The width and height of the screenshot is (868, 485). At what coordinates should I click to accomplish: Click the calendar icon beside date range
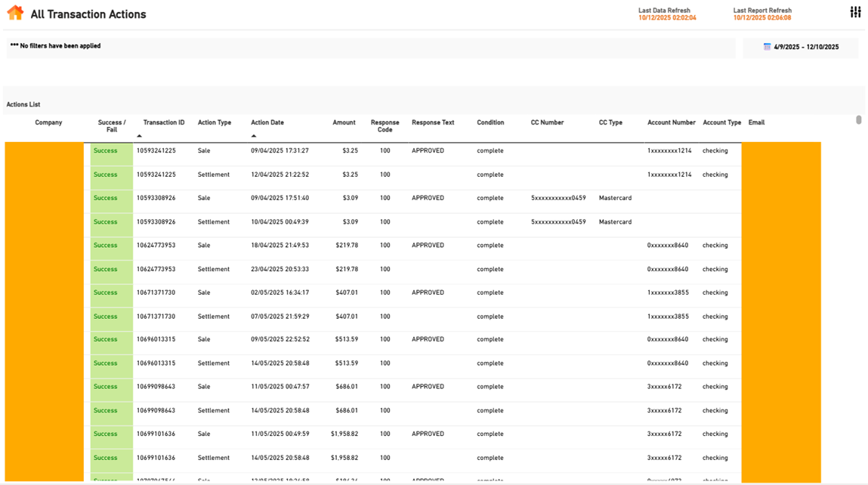tap(767, 47)
